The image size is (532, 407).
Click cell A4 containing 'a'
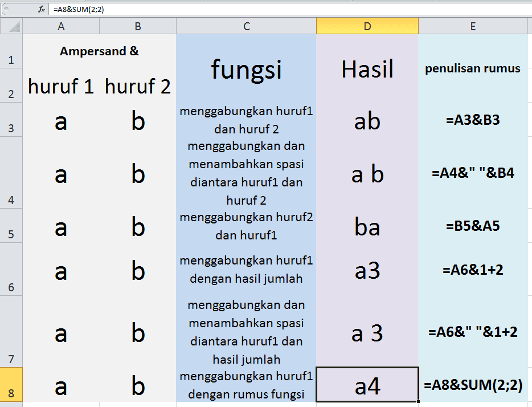pyautogui.click(x=61, y=173)
